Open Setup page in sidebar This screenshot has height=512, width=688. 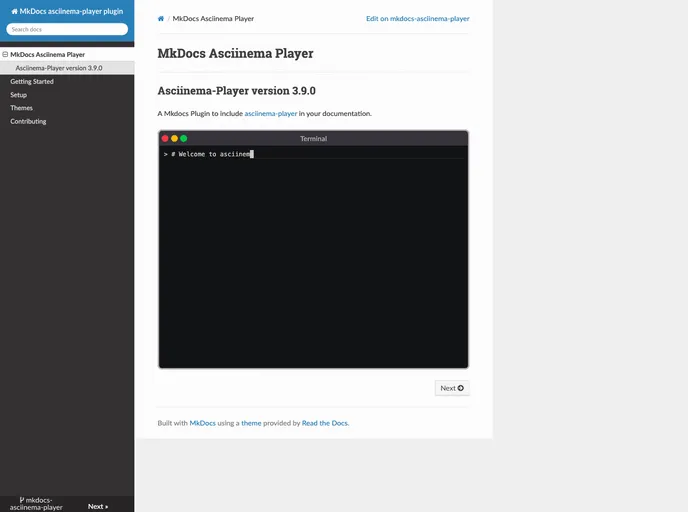[x=18, y=95]
